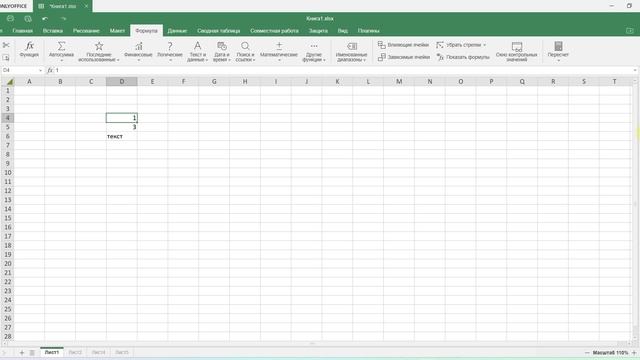This screenshot has width=640, height=360.
Task: Expand the Recalculate dropdown arrow
Action: (558, 60)
